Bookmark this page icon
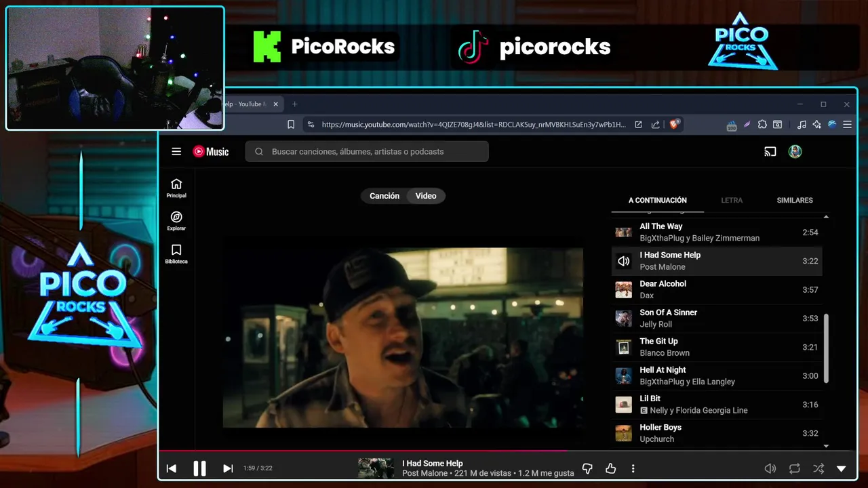 pos(291,125)
